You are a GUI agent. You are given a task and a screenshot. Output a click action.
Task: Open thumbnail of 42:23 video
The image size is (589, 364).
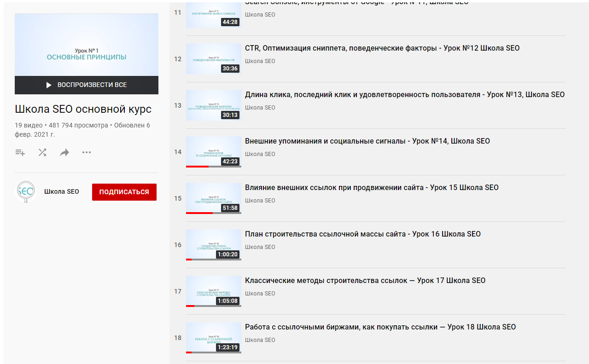point(214,152)
